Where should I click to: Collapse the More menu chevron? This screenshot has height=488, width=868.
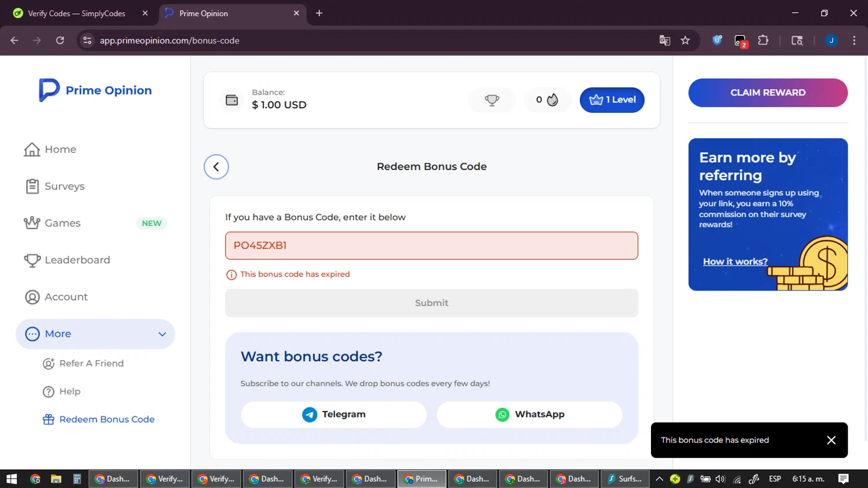pyautogui.click(x=162, y=334)
